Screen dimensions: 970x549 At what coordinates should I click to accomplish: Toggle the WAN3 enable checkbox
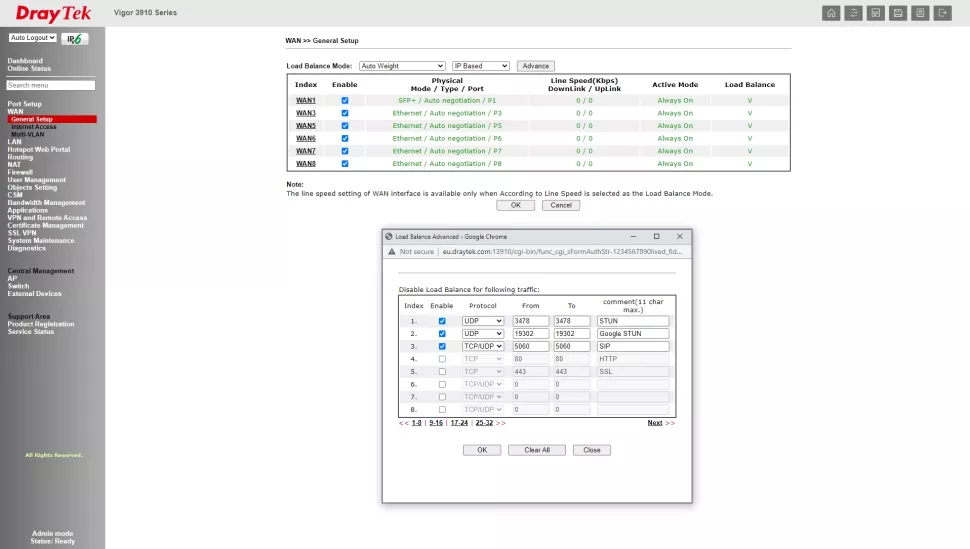click(x=345, y=113)
